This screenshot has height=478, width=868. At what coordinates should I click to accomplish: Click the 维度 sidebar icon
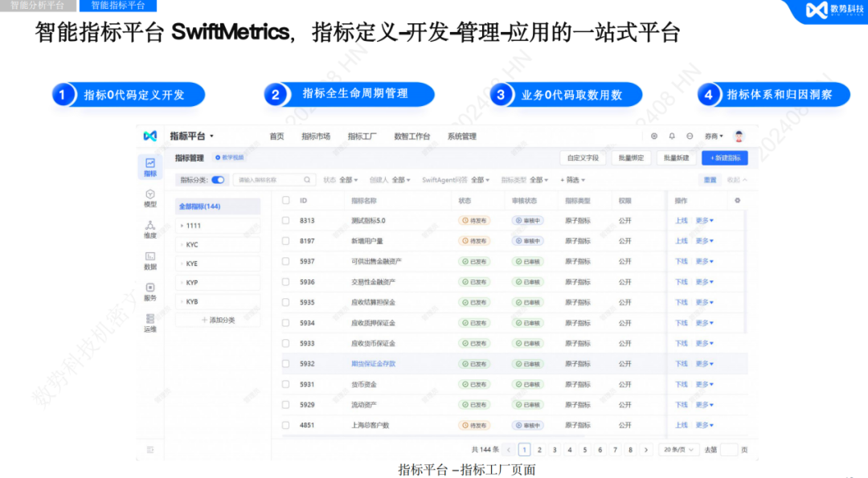[x=149, y=231]
